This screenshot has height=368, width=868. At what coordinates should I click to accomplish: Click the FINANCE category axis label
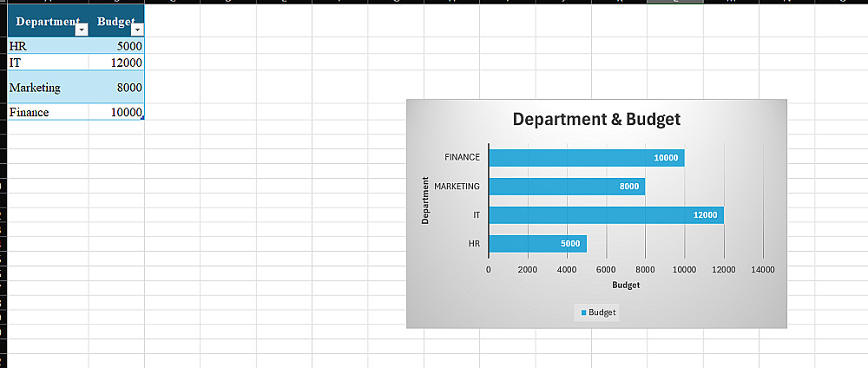463,157
